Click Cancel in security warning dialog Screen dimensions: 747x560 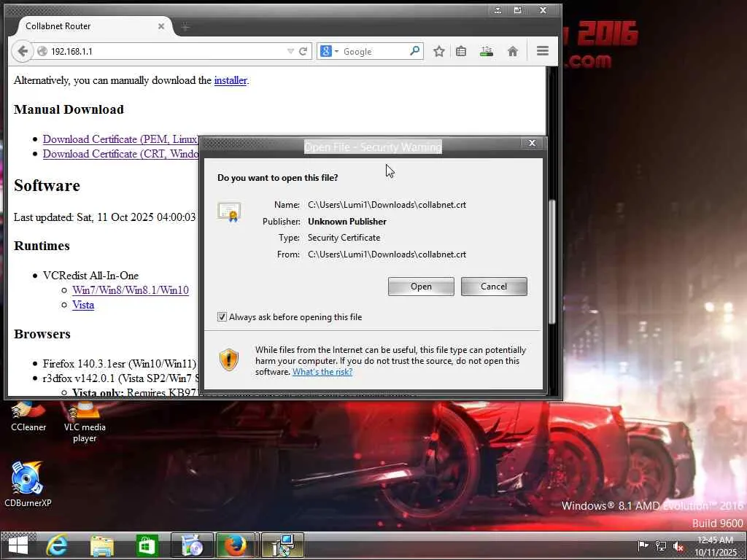494,287
